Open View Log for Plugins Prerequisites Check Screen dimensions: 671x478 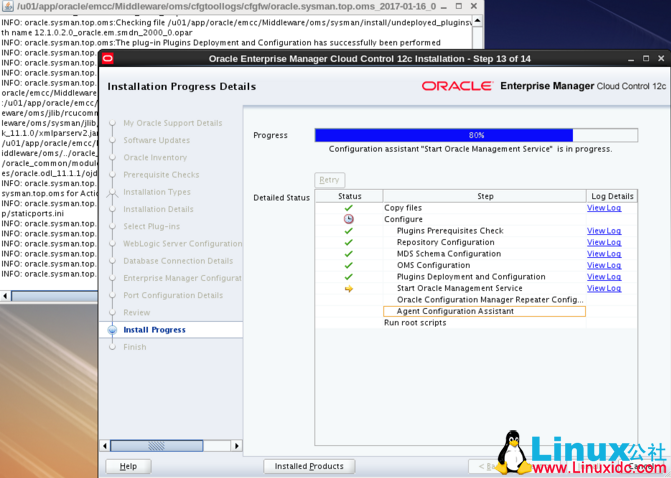[x=604, y=231]
